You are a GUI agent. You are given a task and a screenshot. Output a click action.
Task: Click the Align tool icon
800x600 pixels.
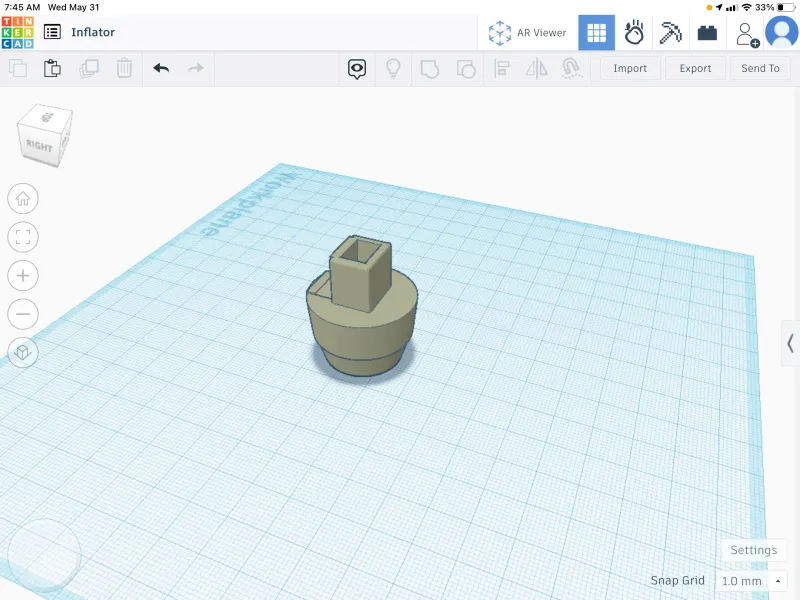point(502,68)
